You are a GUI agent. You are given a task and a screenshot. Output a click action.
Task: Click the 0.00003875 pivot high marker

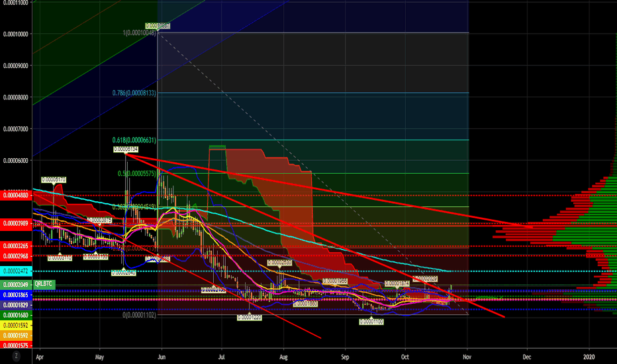point(99,220)
